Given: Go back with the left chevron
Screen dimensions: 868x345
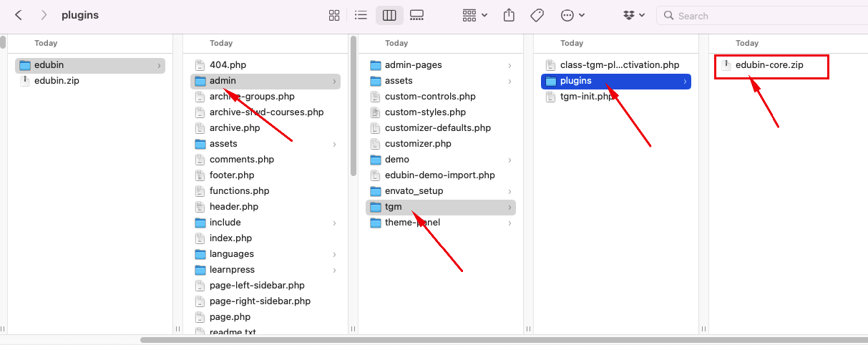Looking at the screenshot, I should (19, 15).
